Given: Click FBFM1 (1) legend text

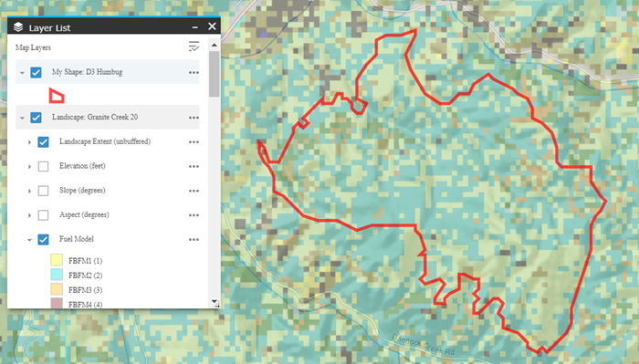Looking at the screenshot, I should [x=86, y=261].
